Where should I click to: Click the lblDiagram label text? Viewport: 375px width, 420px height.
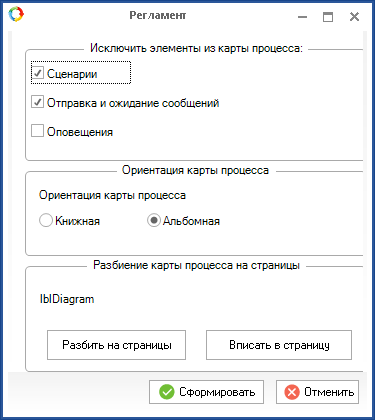tap(67, 299)
